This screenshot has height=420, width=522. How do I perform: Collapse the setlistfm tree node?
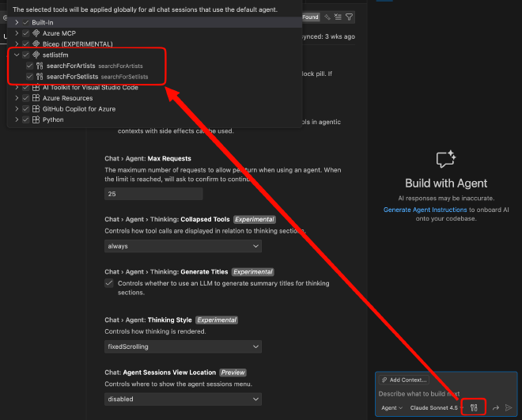coord(17,55)
